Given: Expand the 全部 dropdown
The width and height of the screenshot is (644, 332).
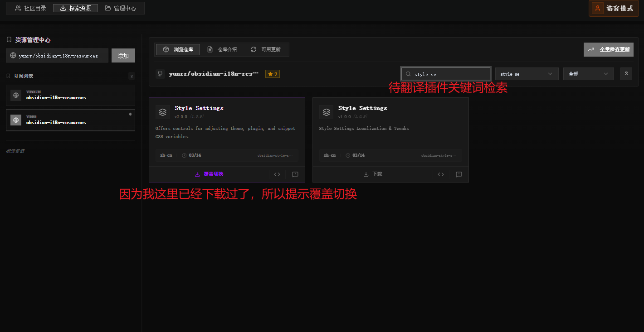Looking at the screenshot, I should coord(588,73).
